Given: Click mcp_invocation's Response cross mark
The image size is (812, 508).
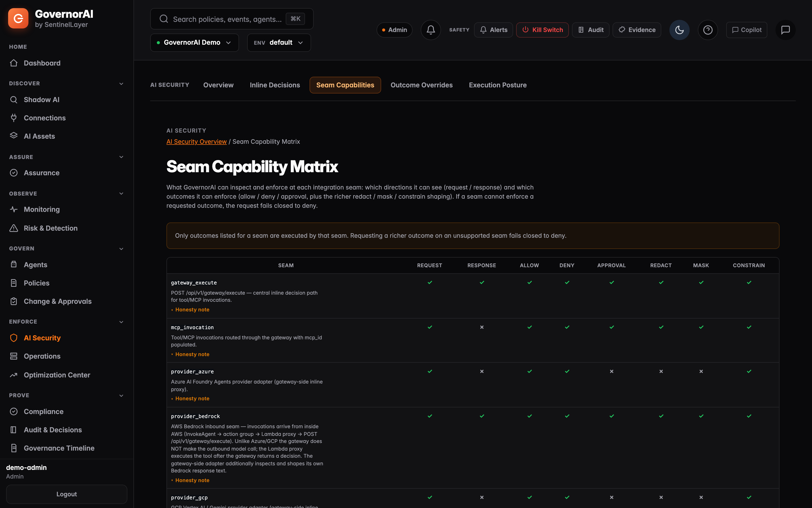Looking at the screenshot, I should [x=482, y=327].
